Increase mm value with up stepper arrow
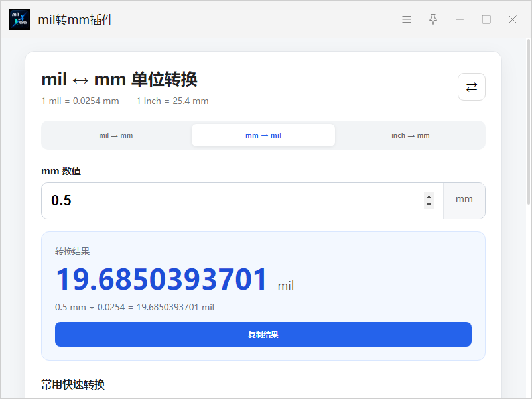This screenshot has width=532, height=399. point(429,197)
